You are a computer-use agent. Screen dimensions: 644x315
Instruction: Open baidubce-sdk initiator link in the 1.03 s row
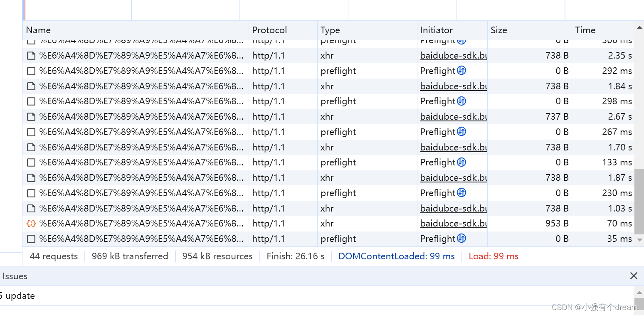coord(454,209)
